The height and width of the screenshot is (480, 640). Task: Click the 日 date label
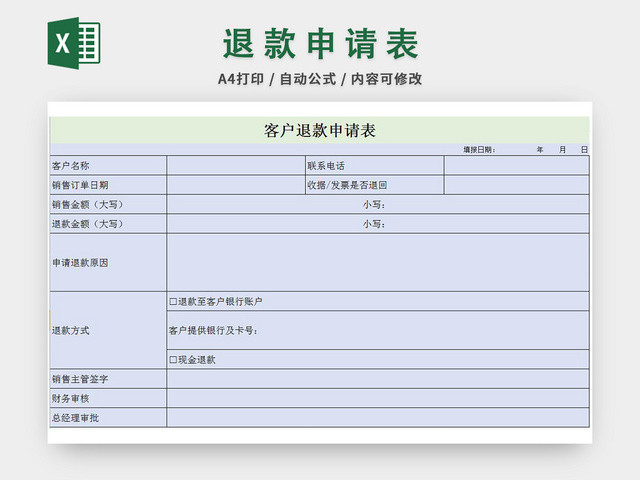tap(584, 150)
